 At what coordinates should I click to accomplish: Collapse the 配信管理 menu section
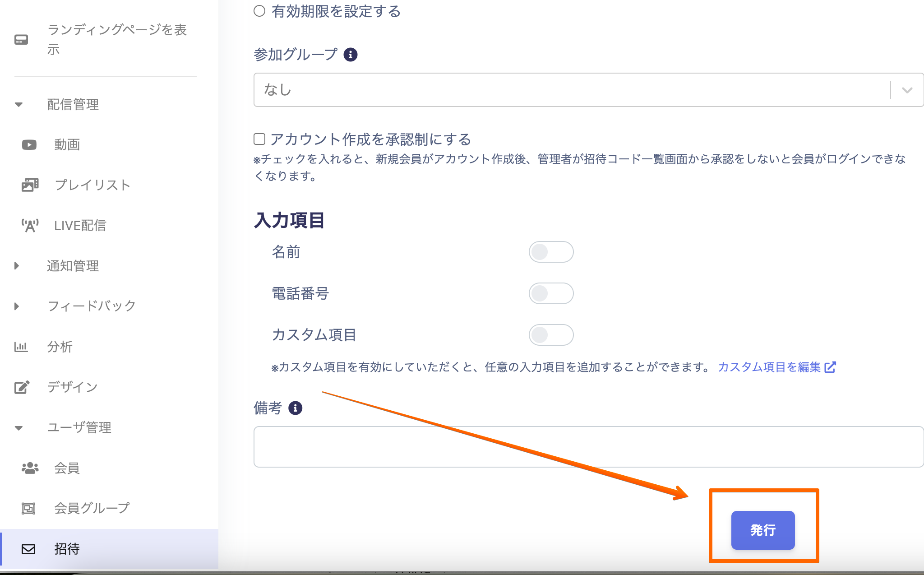72,105
